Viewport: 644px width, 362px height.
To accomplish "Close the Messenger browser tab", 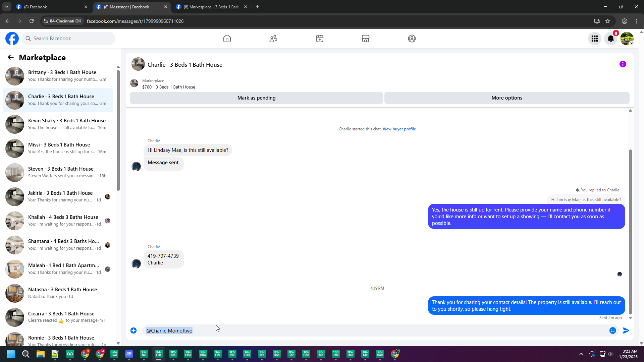I will click(166, 7).
